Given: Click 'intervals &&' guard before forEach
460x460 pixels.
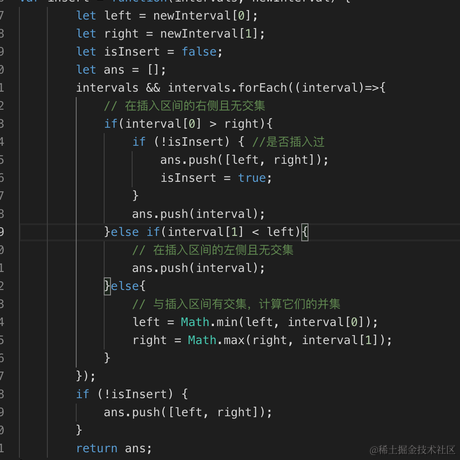Looking at the screenshot, I should [x=118, y=88].
